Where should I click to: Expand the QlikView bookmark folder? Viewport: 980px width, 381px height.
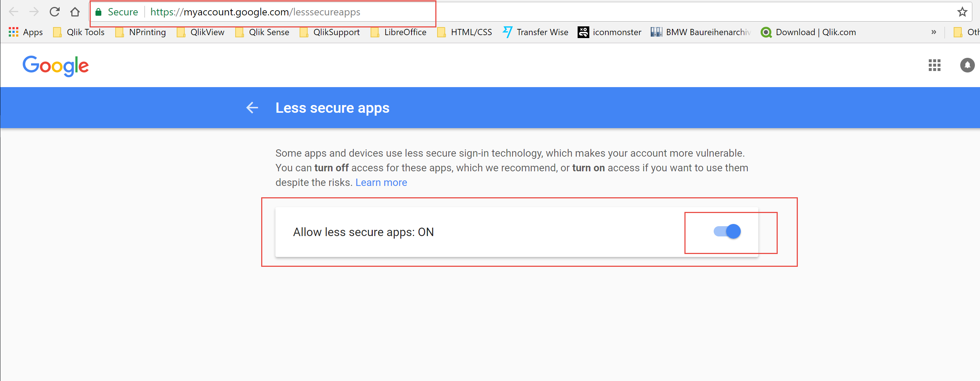200,32
